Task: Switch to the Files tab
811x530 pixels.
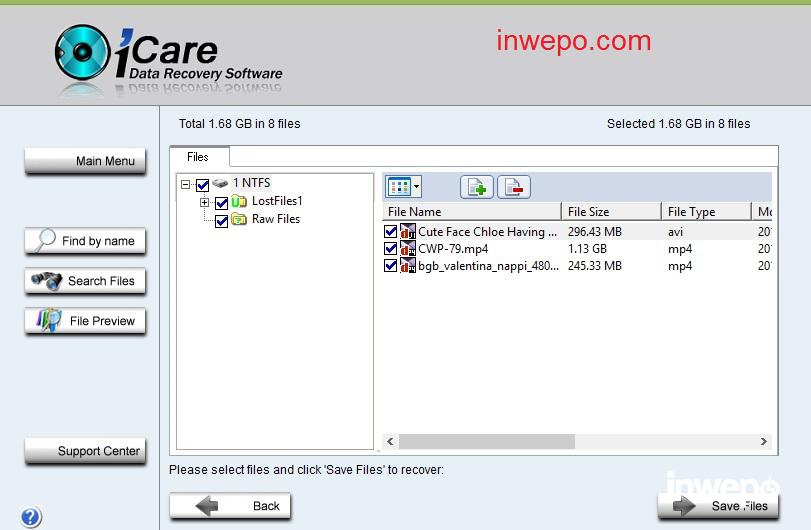Action: coord(198,157)
